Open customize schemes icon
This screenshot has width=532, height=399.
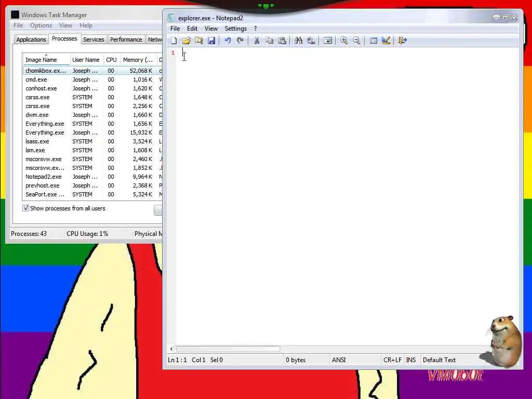point(386,41)
